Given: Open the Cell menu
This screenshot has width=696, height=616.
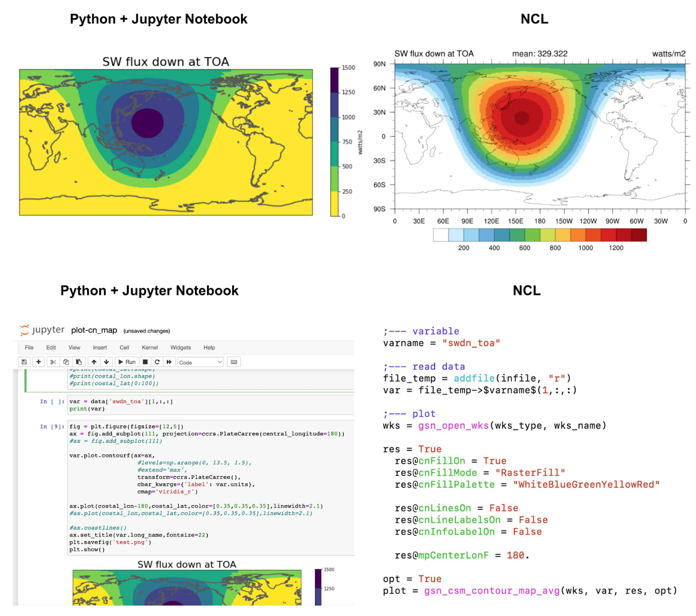Looking at the screenshot, I should pos(124,347).
